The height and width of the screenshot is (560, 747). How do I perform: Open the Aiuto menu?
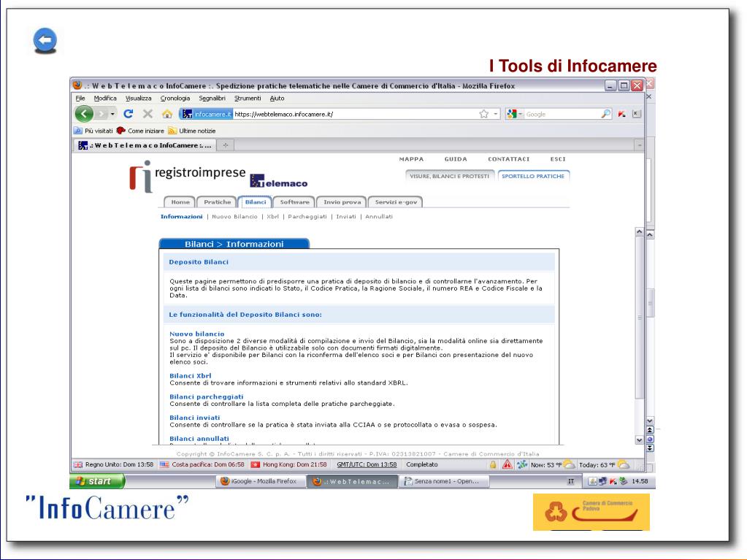tap(277, 98)
